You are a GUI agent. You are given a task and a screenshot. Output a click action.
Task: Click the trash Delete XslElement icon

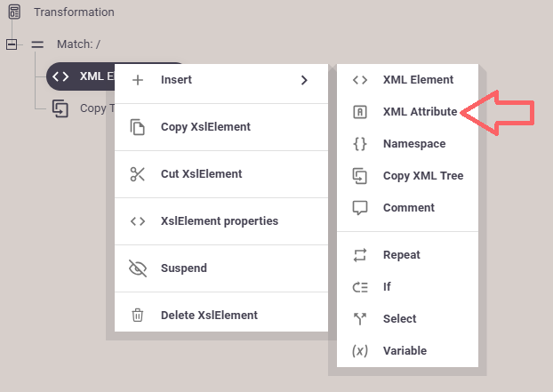[138, 316]
